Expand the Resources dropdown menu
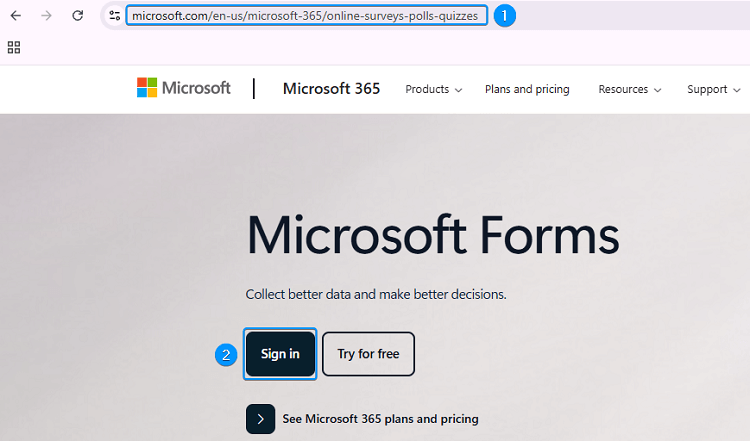The width and height of the screenshot is (750, 441). point(629,89)
